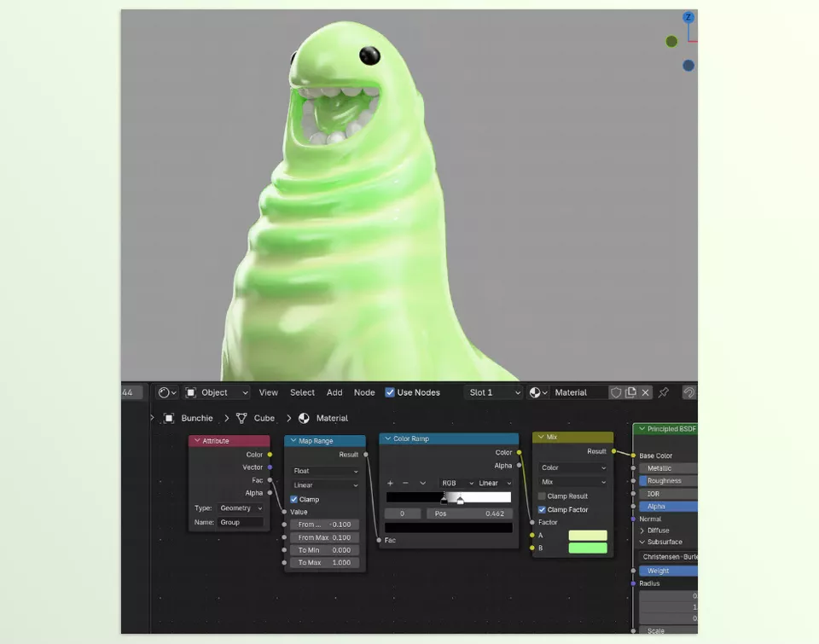Open Christensen-Burley subsurface method dropdown
This screenshot has height=644, width=819.
click(x=668, y=557)
